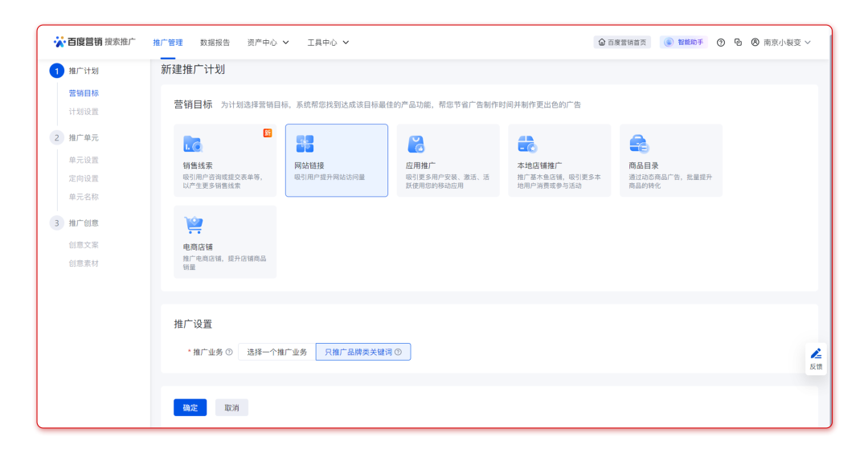Screen dimensions: 868x453
Task: Click the help question-mark icon in header
Action: 721,43
